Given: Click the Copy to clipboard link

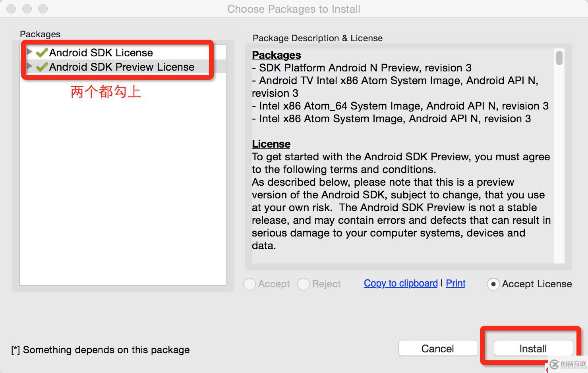Looking at the screenshot, I should tap(400, 283).
